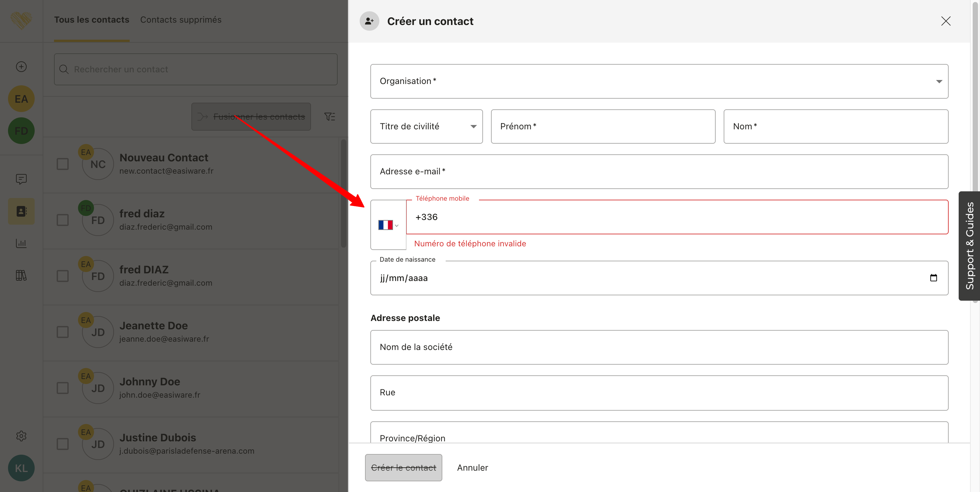Click the contact list scrollbar
The height and width of the screenshot is (492, 980).
(344, 194)
